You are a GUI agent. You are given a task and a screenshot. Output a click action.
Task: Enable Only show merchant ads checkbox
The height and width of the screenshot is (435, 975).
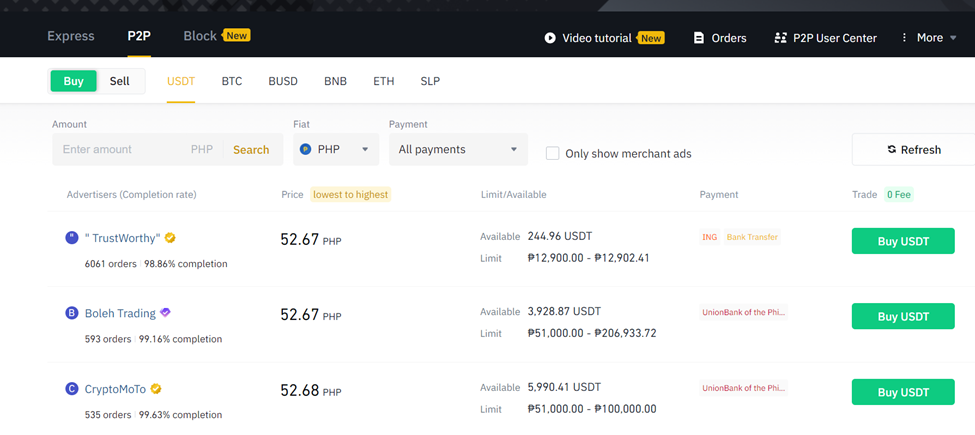(552, 153)
